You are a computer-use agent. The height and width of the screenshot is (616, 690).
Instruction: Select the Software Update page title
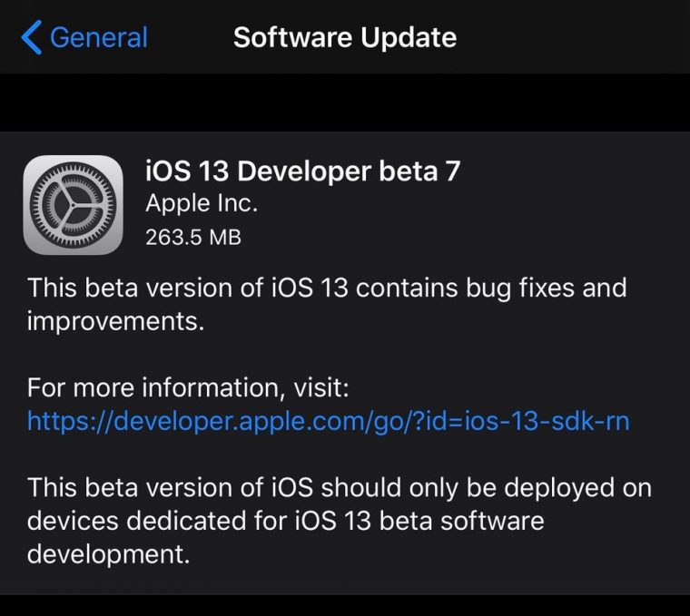(345, 37)
